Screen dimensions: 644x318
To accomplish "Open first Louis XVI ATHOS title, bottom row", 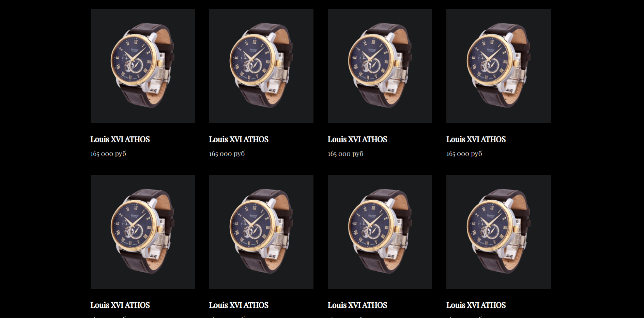I will (120, 305).
